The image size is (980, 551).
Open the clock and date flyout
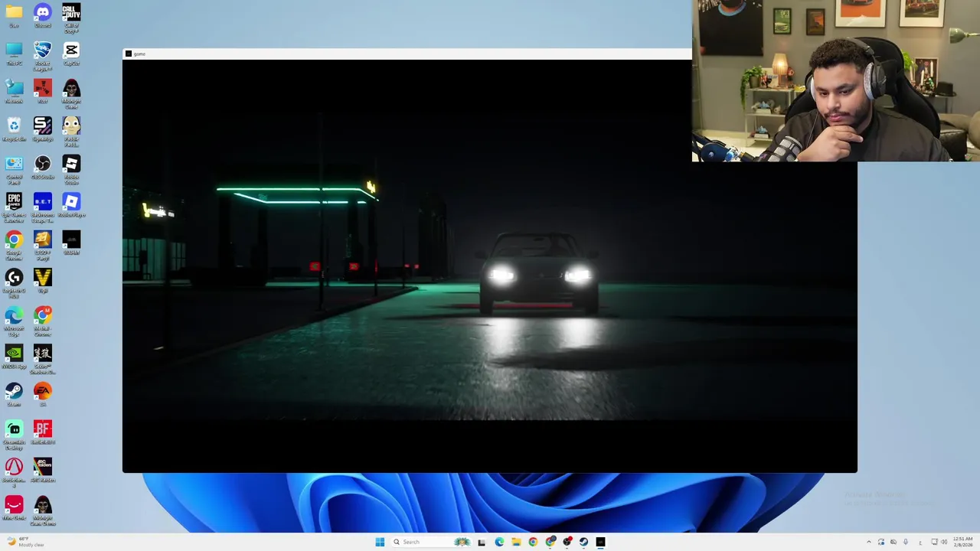[962, 542]
